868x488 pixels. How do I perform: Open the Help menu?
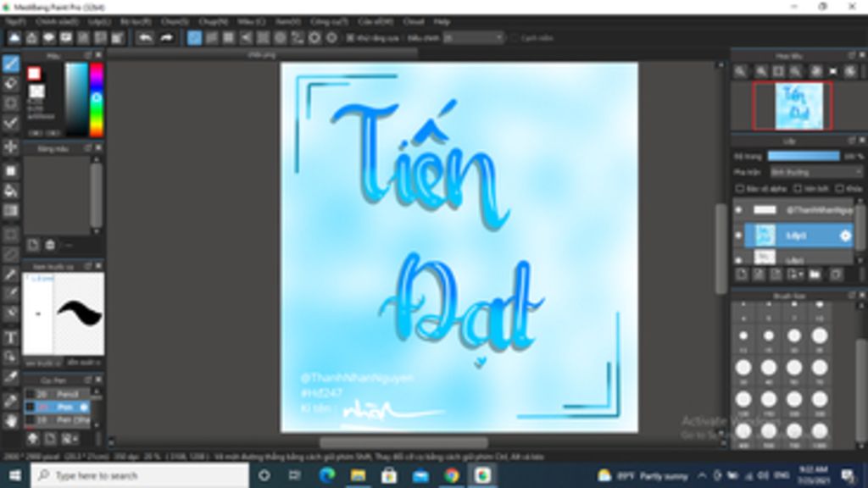(441, 21)
